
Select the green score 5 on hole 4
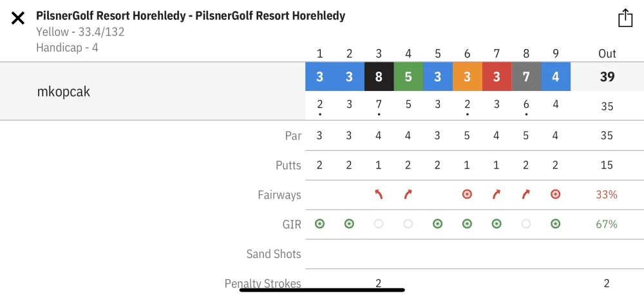[x=408, y=77]
